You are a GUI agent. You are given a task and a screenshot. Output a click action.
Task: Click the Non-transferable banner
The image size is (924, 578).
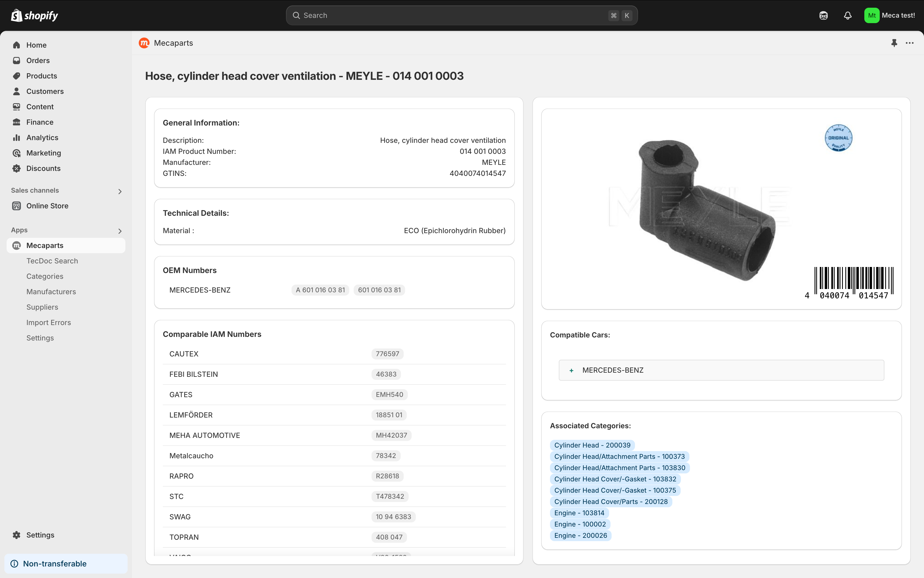click(x=66, y=563)
